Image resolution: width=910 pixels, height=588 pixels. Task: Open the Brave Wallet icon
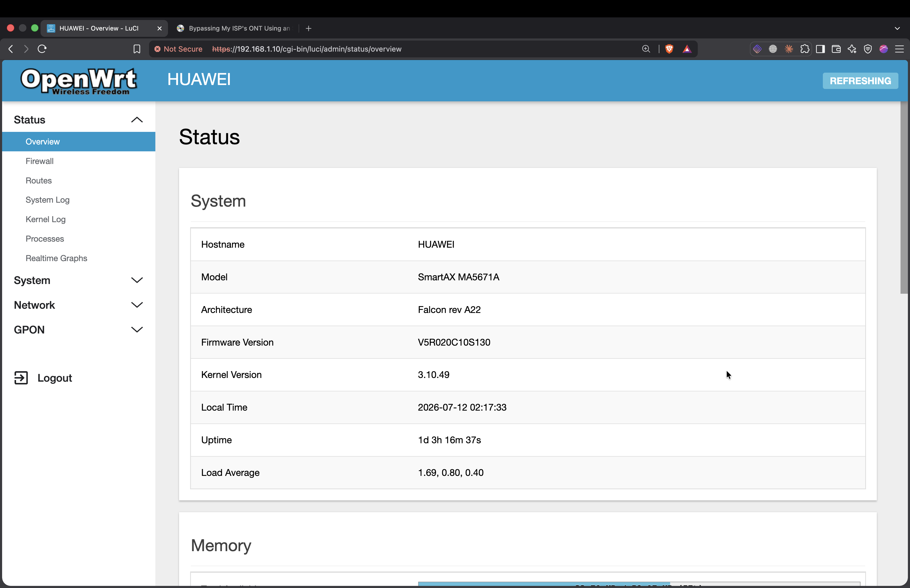pos(836,49)
